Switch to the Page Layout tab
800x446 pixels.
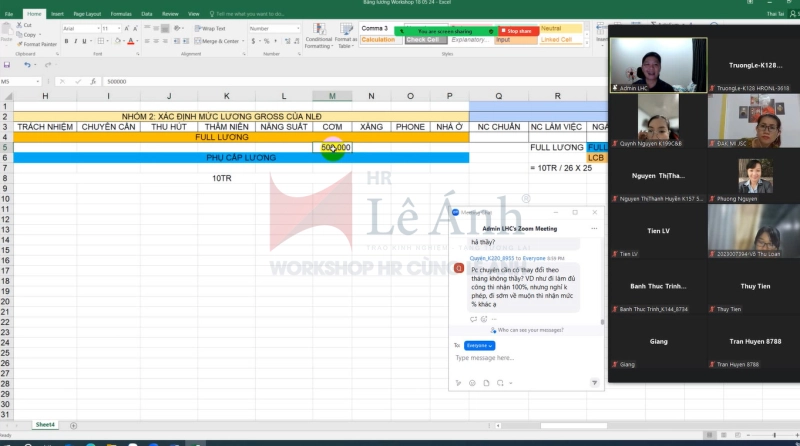[x=87, y=14]
